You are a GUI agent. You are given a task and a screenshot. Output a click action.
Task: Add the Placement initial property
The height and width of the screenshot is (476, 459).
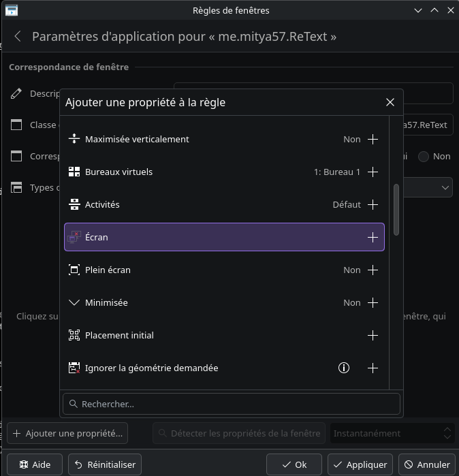pyautogui.click(x=373, y=335)
